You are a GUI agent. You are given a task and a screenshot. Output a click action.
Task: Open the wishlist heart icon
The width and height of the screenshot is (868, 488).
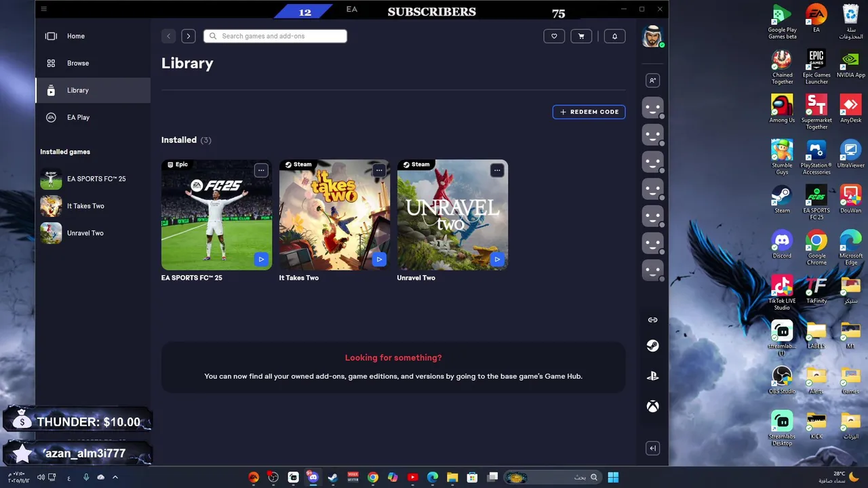click(554, 36)
